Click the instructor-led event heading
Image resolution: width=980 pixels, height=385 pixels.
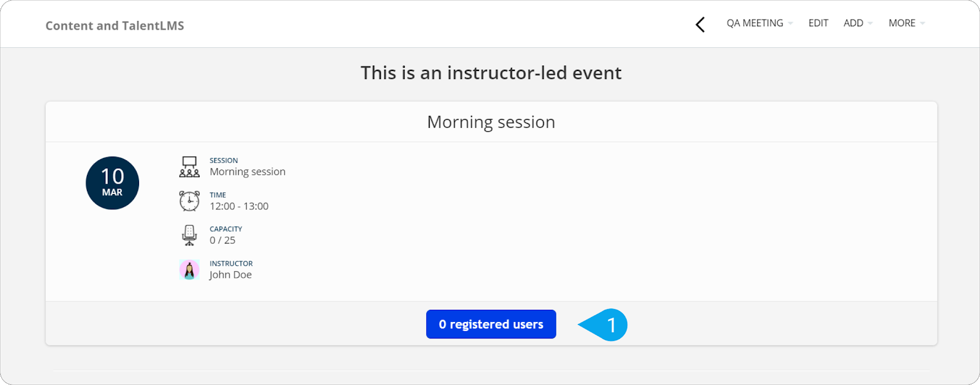[x=491, y=73]
